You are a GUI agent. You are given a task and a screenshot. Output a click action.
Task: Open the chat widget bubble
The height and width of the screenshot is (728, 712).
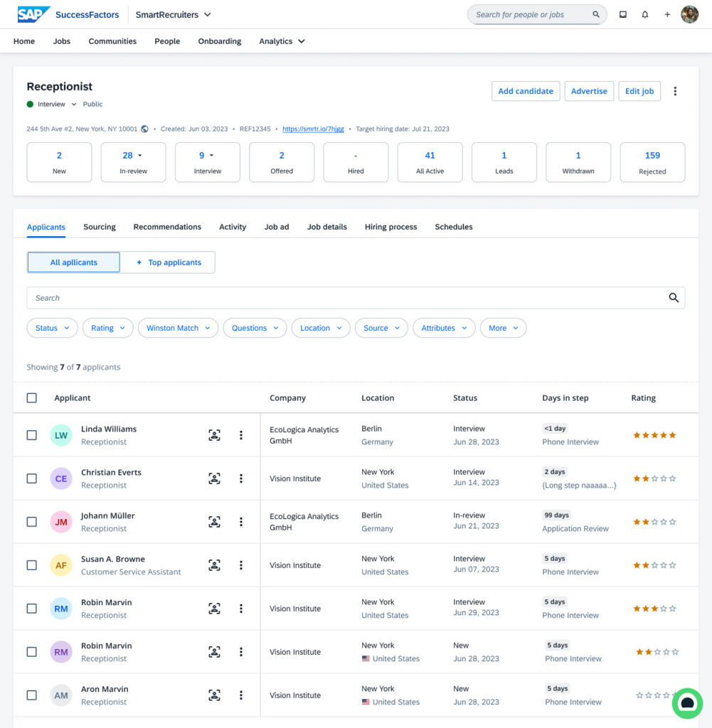[687, 702]
